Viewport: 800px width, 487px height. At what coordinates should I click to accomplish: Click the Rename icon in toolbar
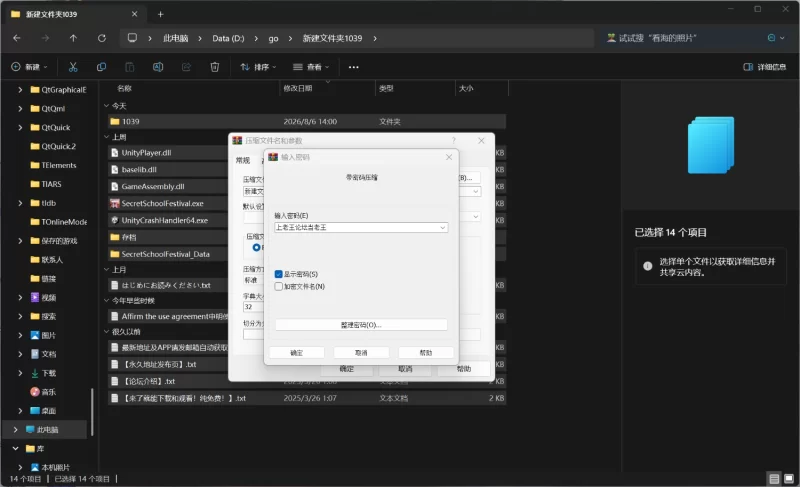pyautogui.click(x=158, y=67)
